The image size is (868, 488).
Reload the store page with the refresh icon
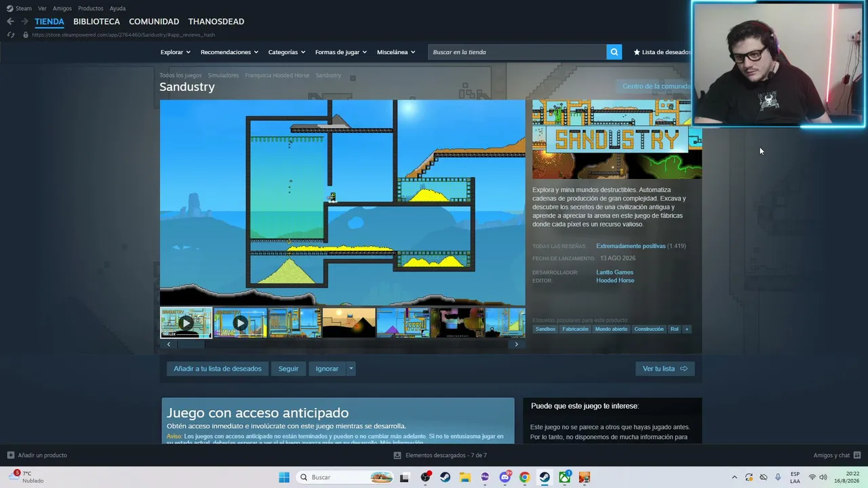coord(11,35)
